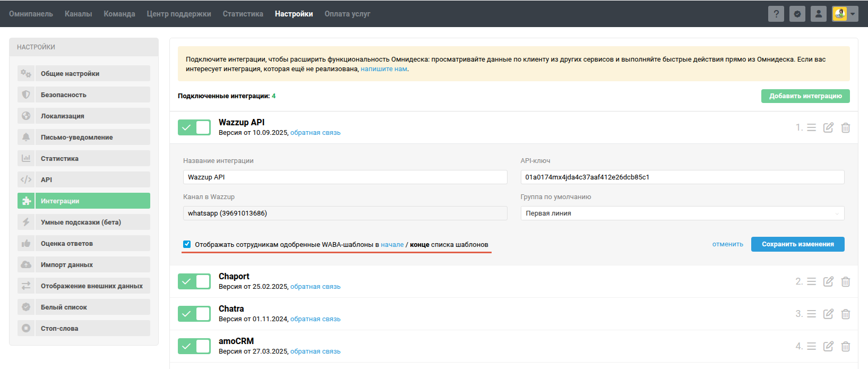This screenshot has height=369, width=868.
Task: Click the API-ключ input field
Action: click(682, 177)
